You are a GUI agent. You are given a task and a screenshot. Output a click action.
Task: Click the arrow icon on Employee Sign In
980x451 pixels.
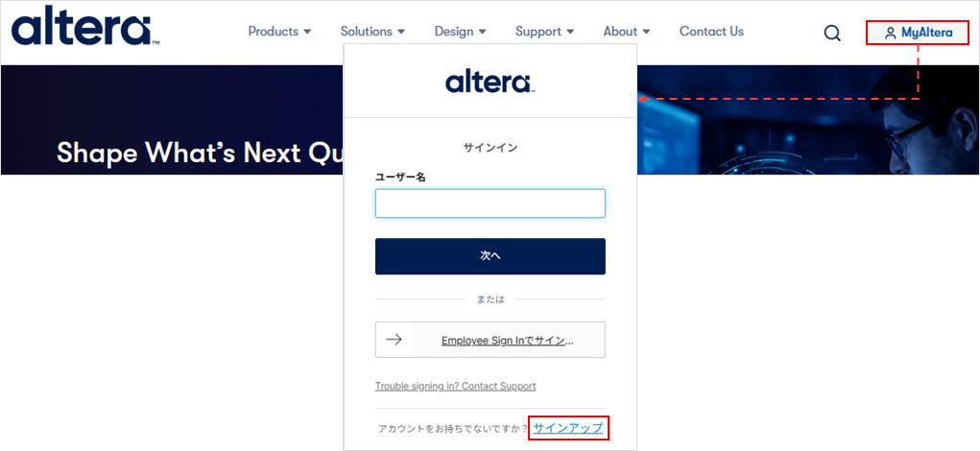394,340
